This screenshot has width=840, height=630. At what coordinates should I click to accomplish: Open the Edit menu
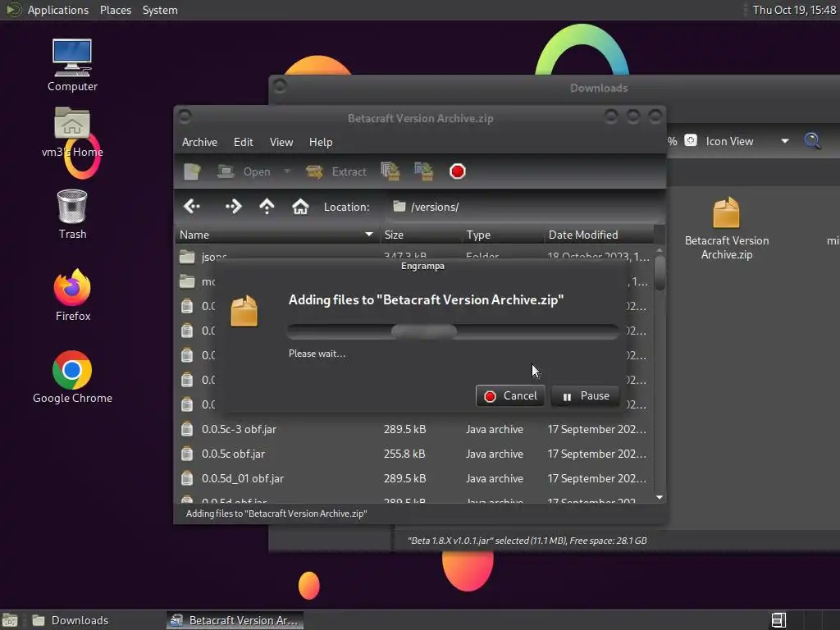[x=243, y=142]
